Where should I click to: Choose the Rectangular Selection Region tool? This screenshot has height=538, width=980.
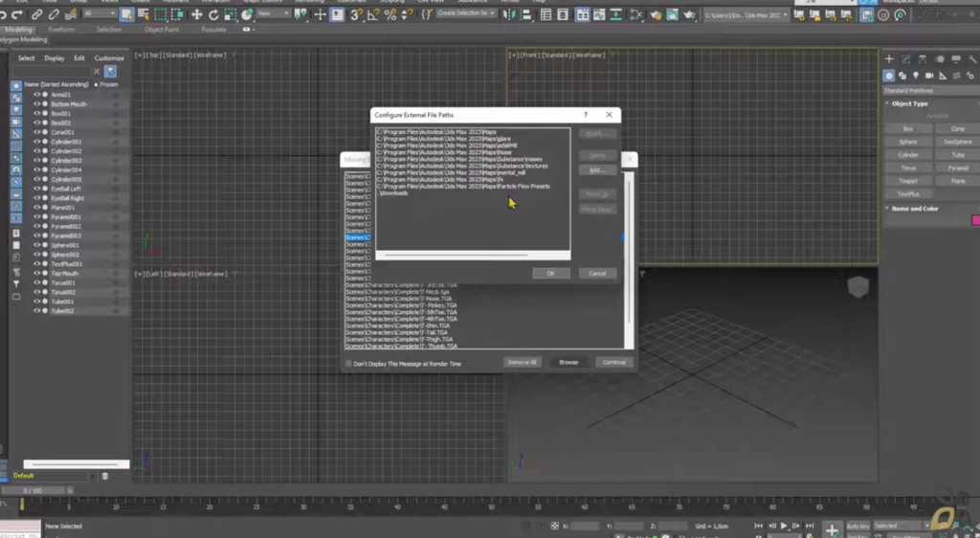161,13
